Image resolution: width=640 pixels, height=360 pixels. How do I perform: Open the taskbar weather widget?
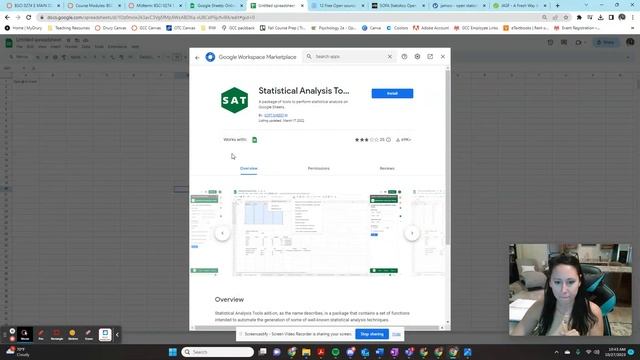pos(17,352)
